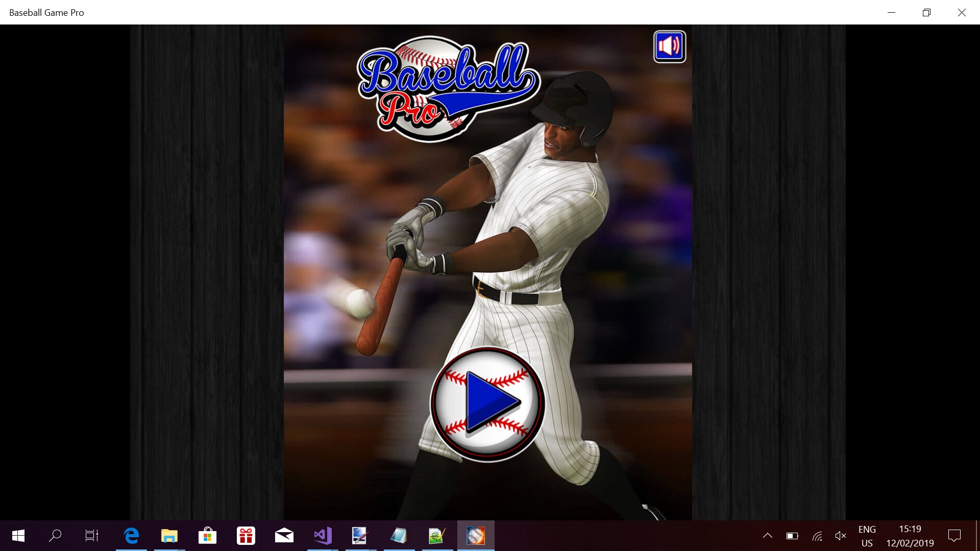Open Microsoft Store from taskbar

208,536
